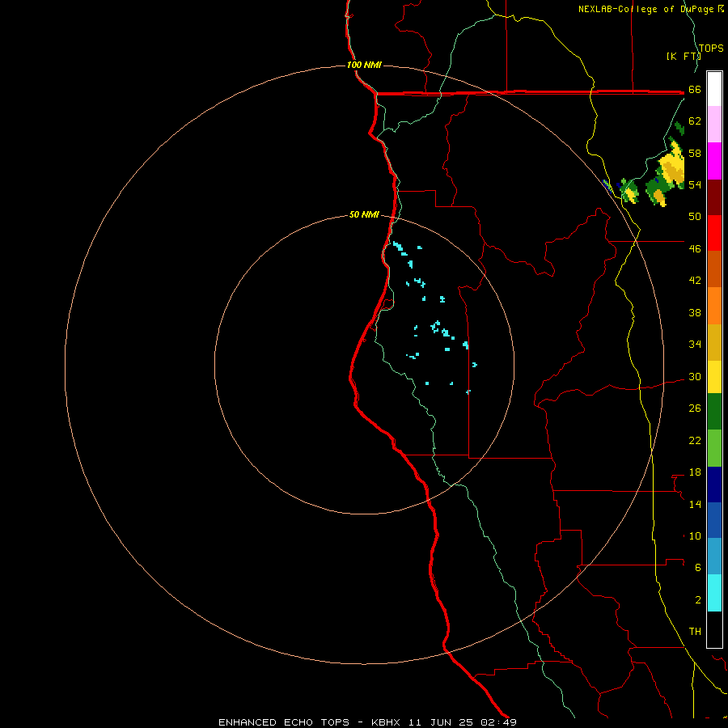Select the light green legend block near 22

(x=714, y=448)
